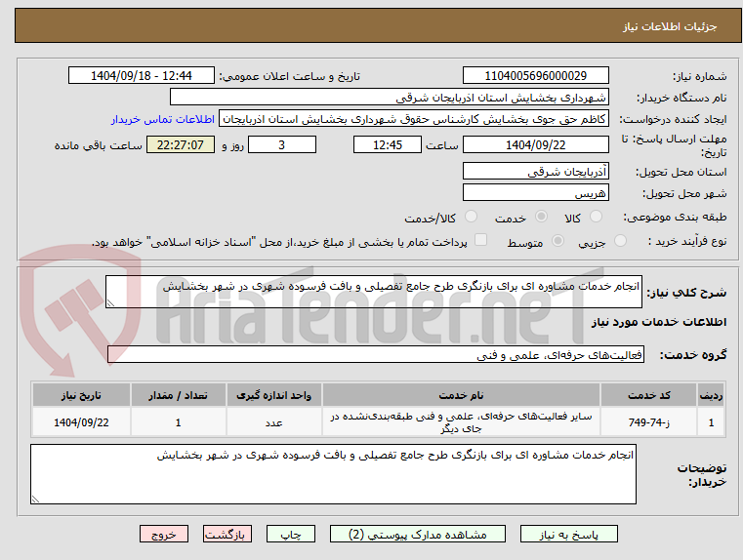Viewport: 743px width, 560px height.
Task: Click the تعداد / مقدار column header
Action: coord(178,395)
